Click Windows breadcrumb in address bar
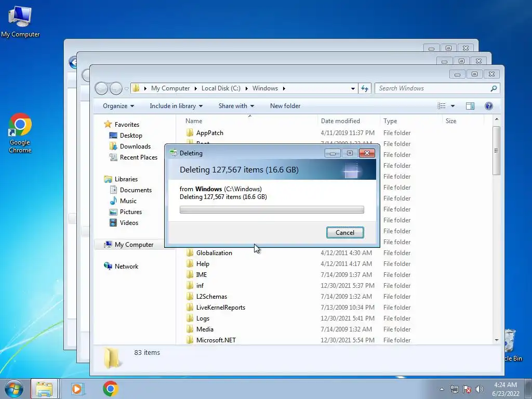Screen dimensions: 532x399 click(265, 88)
